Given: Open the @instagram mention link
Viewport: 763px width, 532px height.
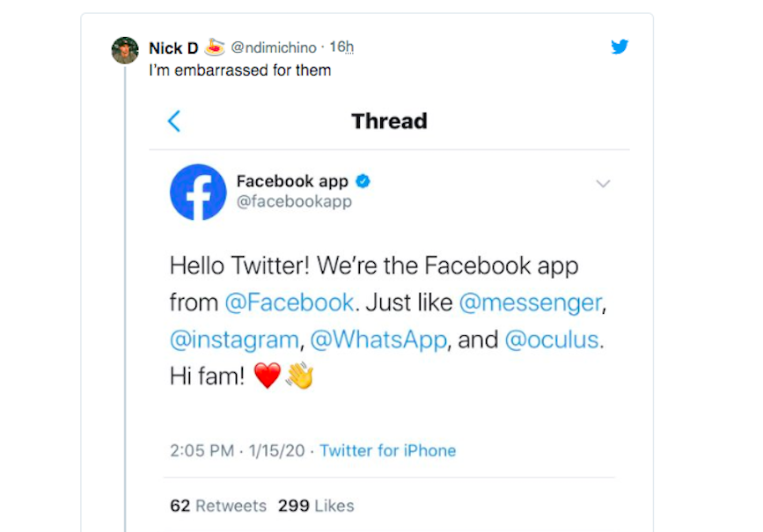Looking at the screenshot, I should pyautogui.click(x=234, y=339).
